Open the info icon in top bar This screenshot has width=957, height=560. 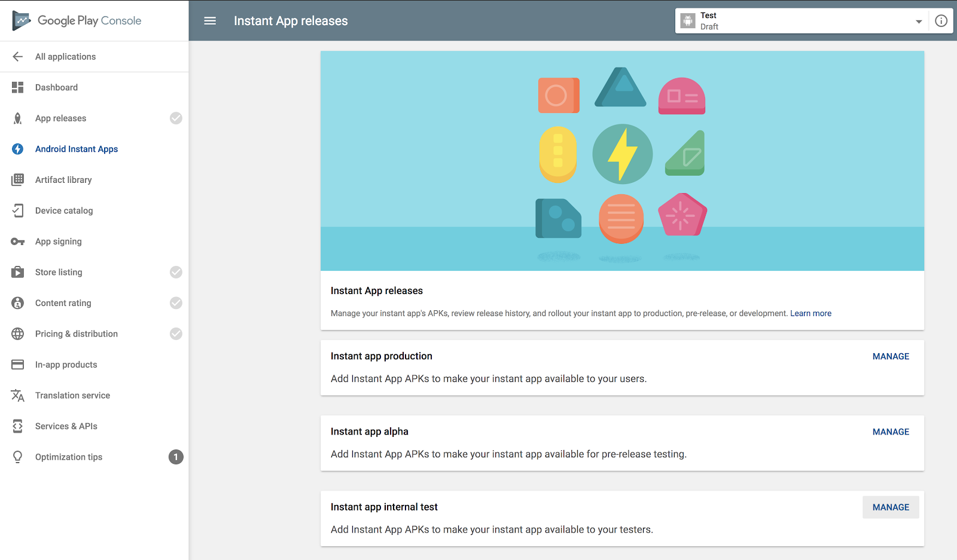coord(941,21)
